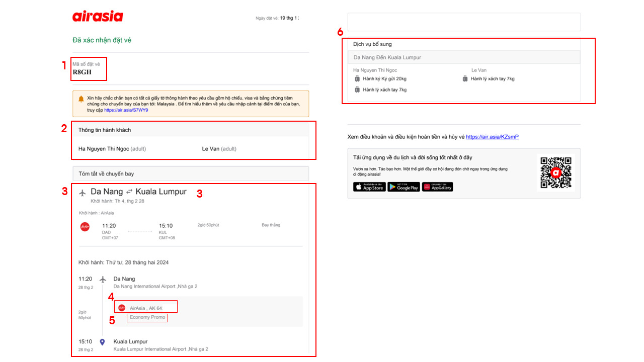This screenshot has width=644, height=362.
Task: Select passenger Ha Nguyen Thi Ngoc (adult)
Action: click(112, 149)
